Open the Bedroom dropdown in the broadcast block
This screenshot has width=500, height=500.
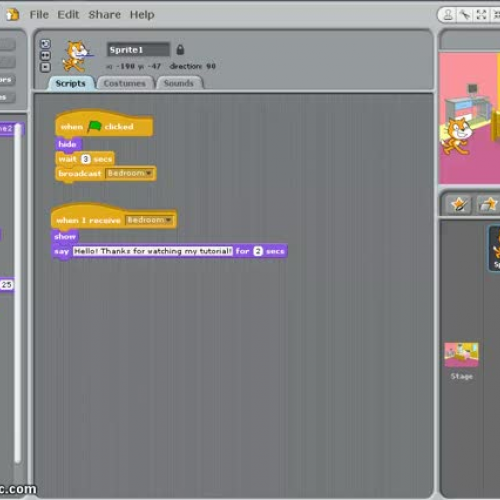point(129,173)
